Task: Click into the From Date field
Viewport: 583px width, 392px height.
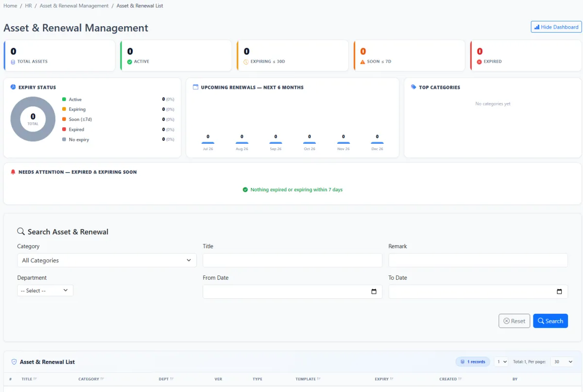Action: click(292, 291)
